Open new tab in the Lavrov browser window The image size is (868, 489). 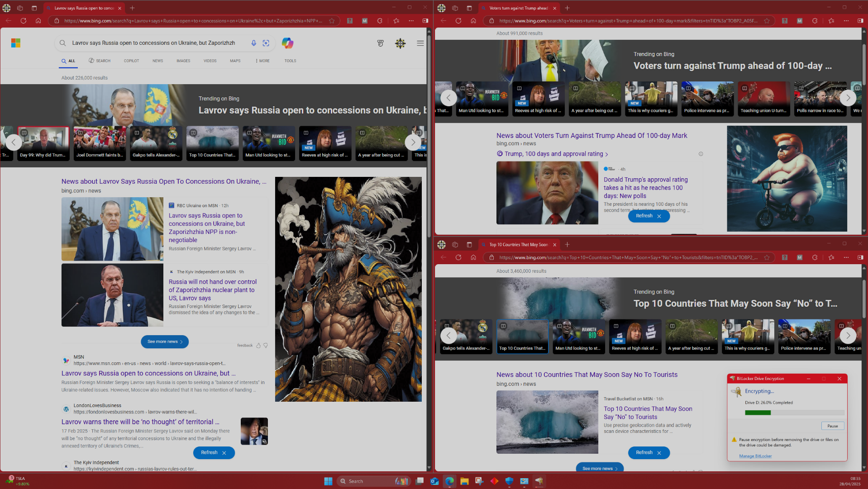click(132, 8)
